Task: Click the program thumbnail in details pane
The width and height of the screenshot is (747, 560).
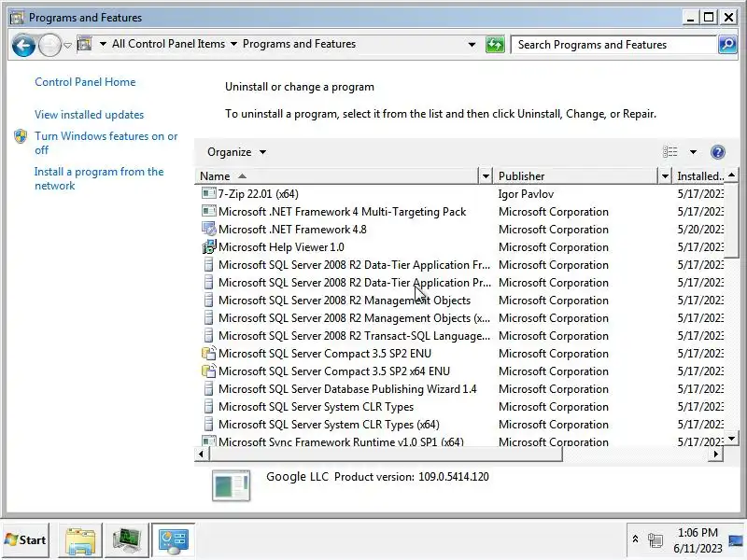Action: click(x=231, y=485)
